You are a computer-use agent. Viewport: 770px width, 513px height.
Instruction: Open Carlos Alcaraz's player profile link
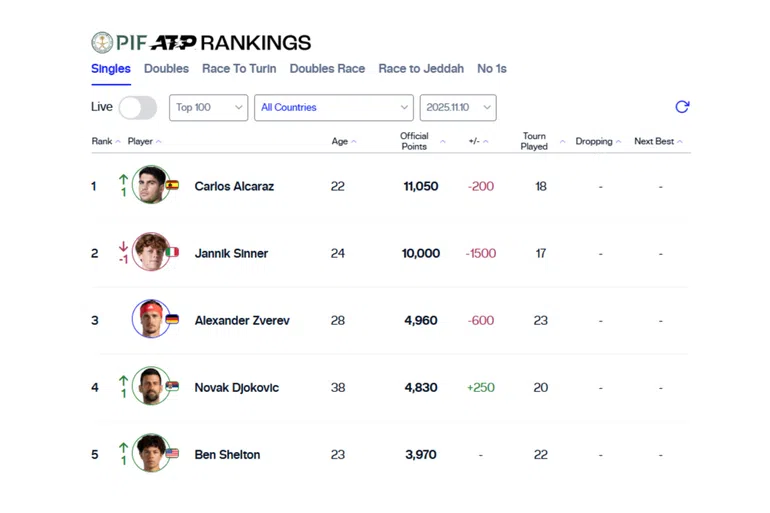point(234,186)
